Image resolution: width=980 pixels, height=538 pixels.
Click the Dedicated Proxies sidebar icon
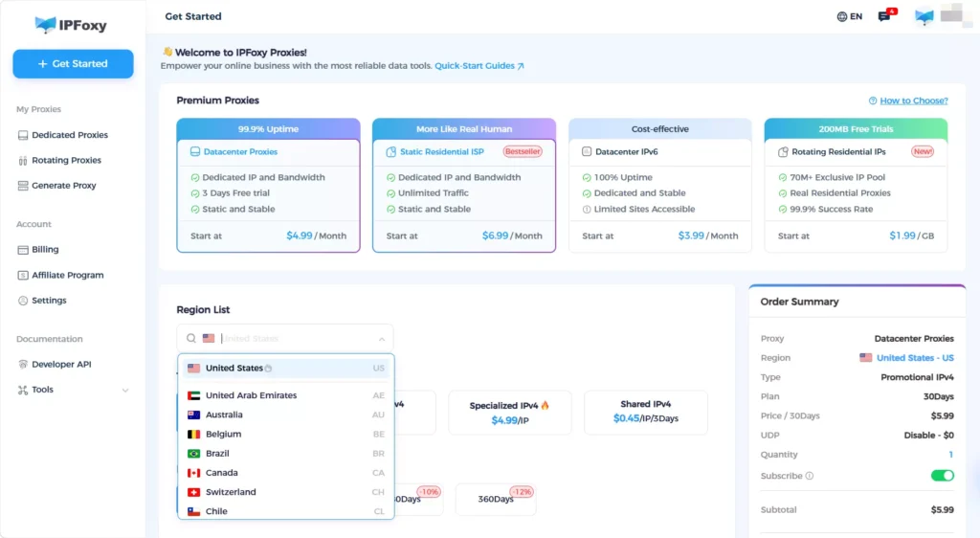coord(23,135)
